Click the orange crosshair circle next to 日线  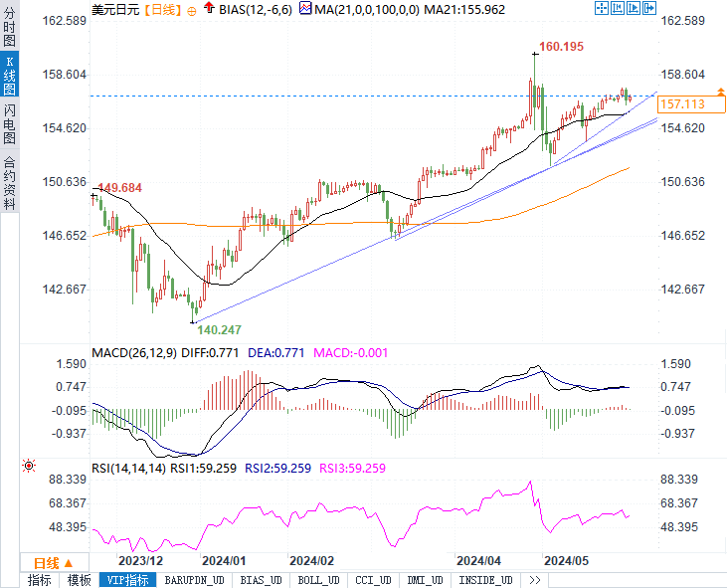click(x=192, y=11)
